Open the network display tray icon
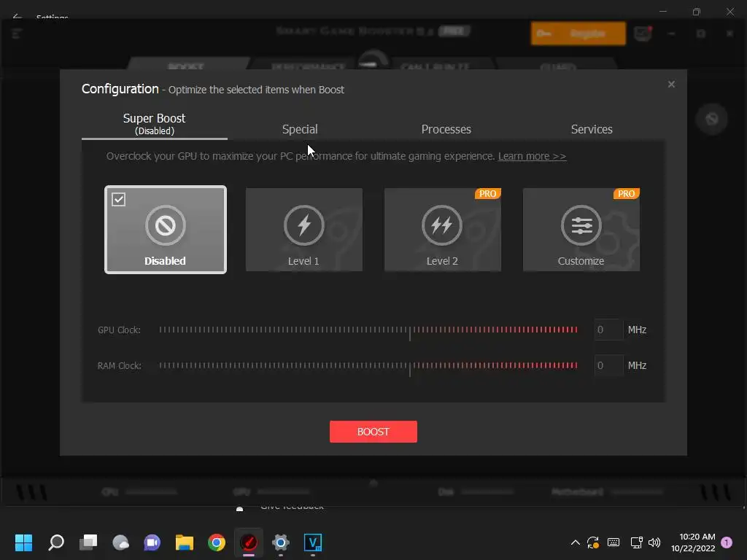 [x=636, y=542]
